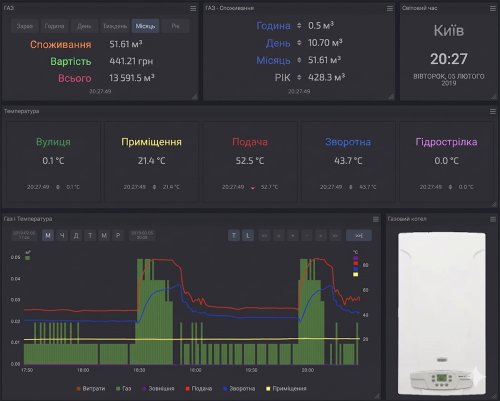This screenshot has width=500, height=401.
Task: Toggle the L chart option button
Action: point(248,236)
